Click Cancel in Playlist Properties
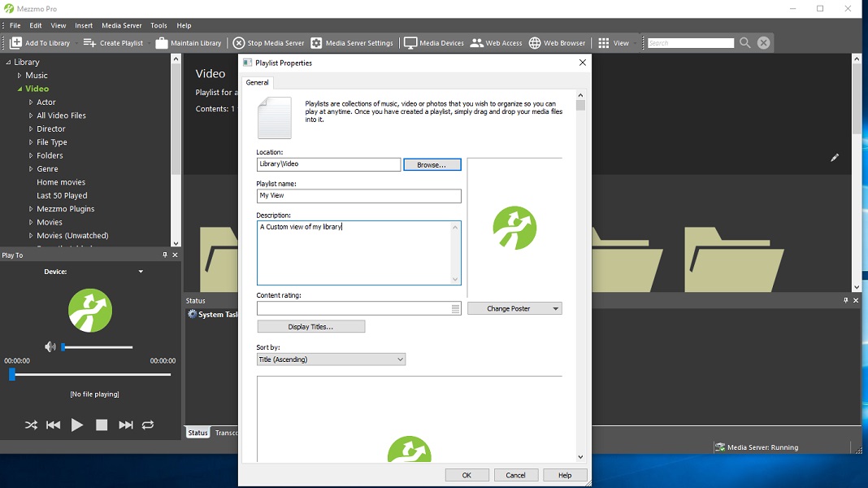 coord(515,475)
